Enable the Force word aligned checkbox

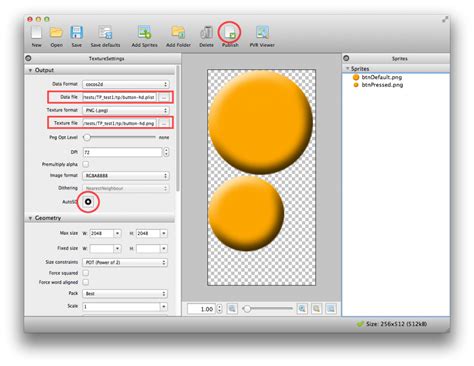[86, 282]
